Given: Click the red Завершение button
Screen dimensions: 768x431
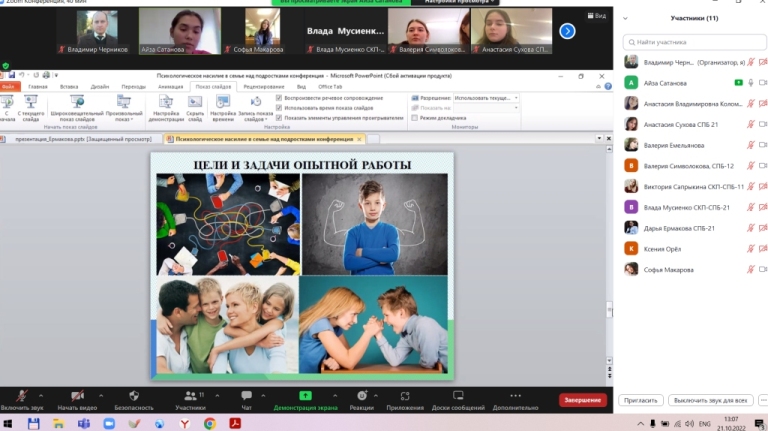Looking at the screenshot, I should 582,400.
